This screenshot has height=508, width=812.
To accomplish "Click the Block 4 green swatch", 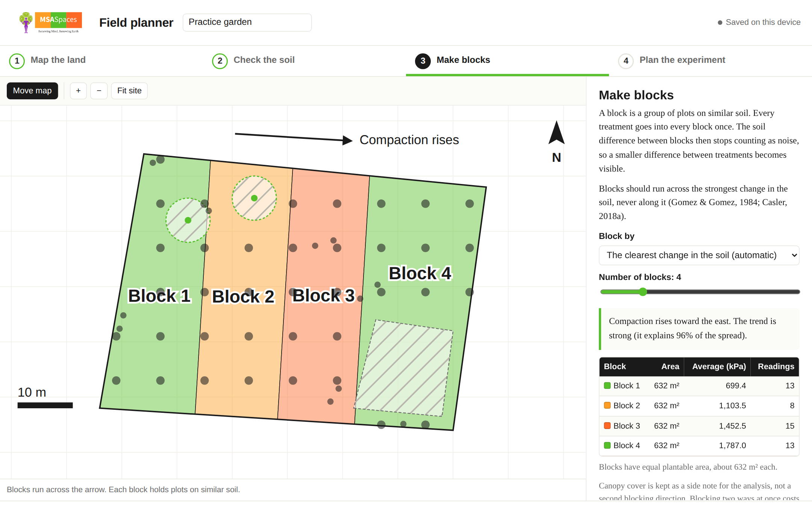I will (x=607, y=446).
